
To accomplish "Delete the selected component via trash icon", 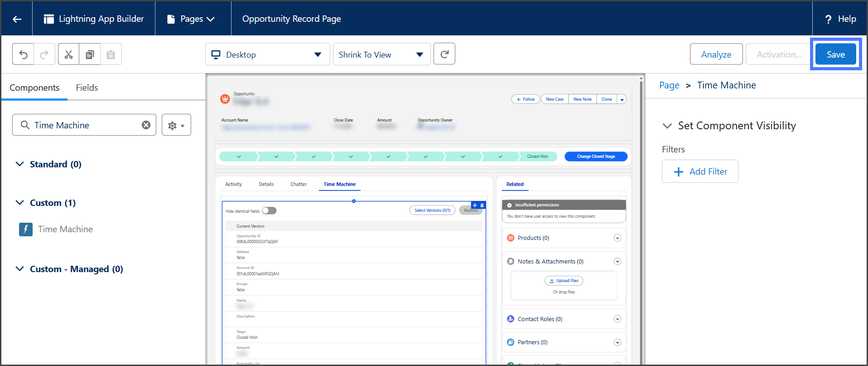I will tap(482, 205).
